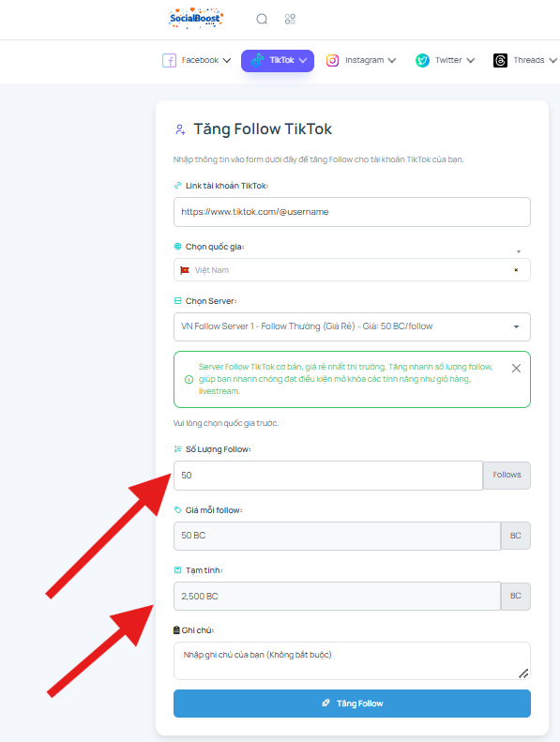Viewport: 560px width, 742px height.
Task: Expand the Facebook menu chevron
Action: (x=227, y=61)
